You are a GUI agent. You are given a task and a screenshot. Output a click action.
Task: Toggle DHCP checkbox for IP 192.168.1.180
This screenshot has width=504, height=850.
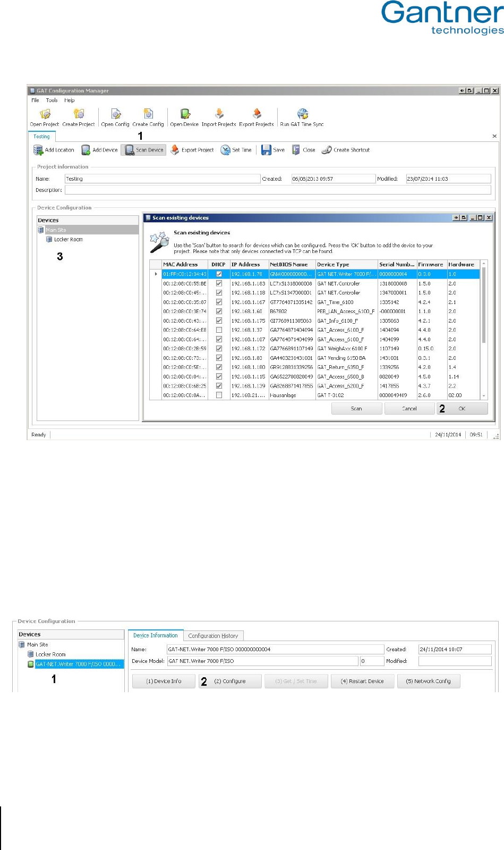[x=219, y=367]
